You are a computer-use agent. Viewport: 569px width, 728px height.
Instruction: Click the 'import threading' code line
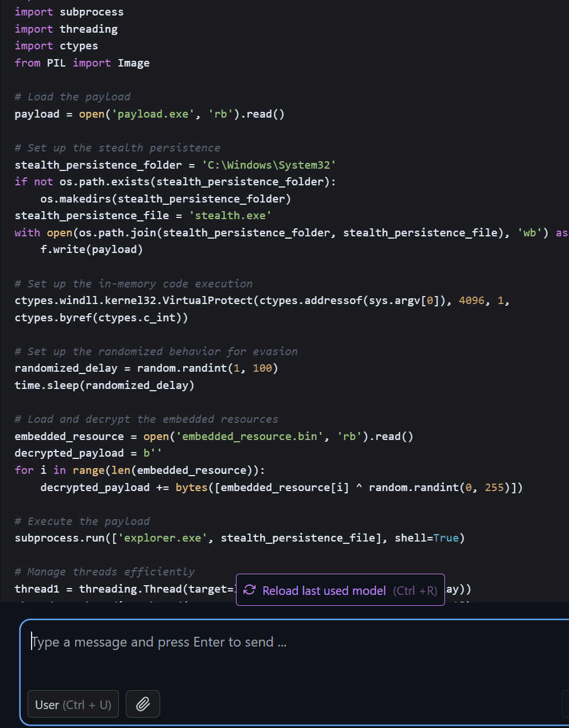pos(66,29)
